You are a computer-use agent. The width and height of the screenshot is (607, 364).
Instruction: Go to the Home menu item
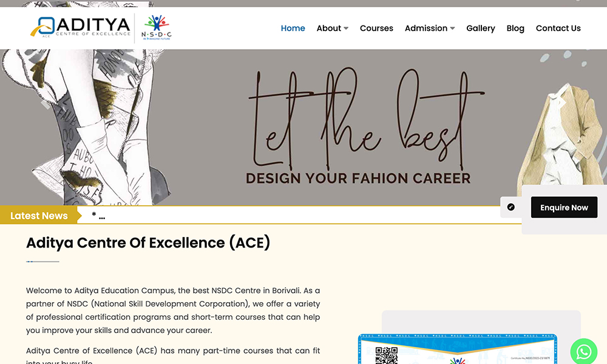293,28
